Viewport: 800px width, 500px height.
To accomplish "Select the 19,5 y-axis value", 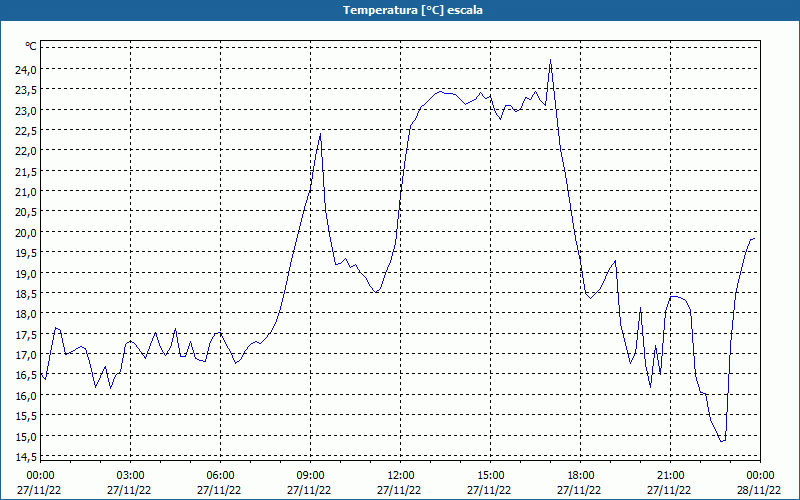I will click(x=26, y=253).
